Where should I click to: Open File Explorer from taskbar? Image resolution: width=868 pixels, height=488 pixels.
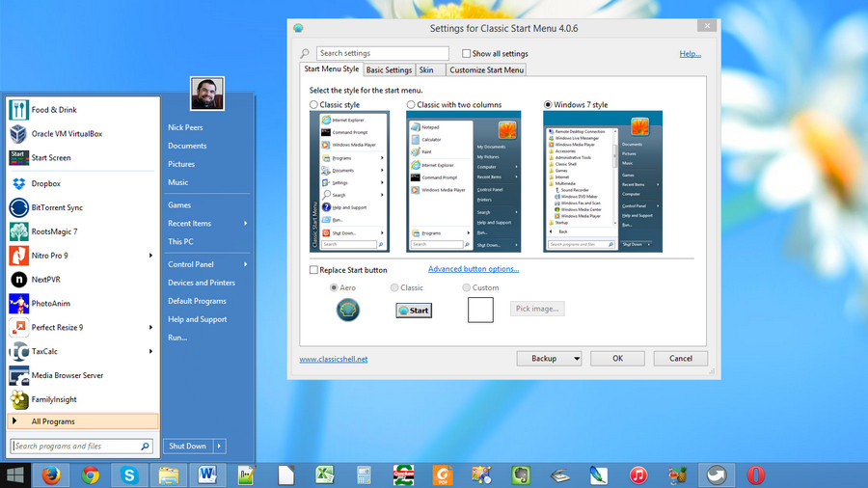point(169,475)
